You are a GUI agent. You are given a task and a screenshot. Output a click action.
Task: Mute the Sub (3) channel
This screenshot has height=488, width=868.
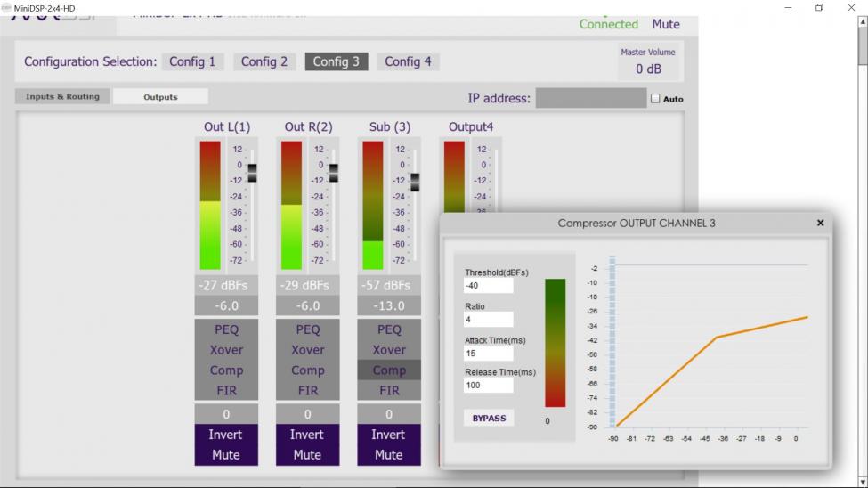point(389,455)
